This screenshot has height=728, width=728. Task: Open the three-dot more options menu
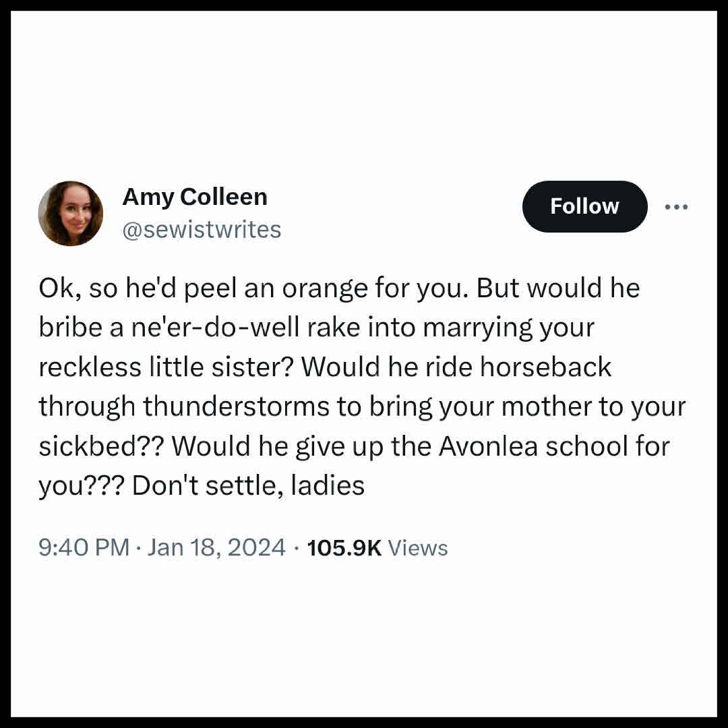[x=675, y=207]
